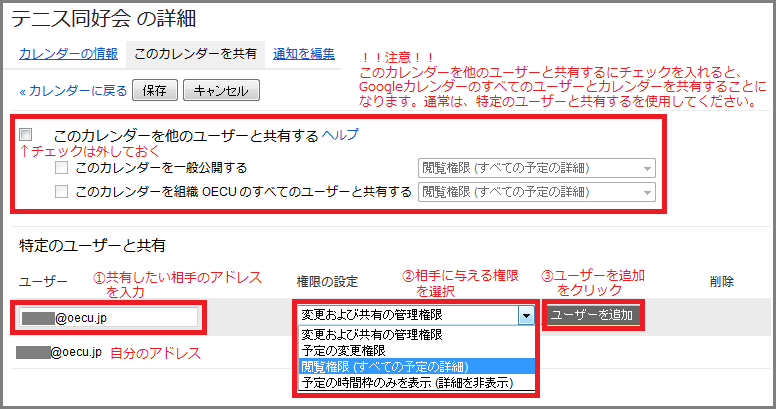The height and width of the screenshot is (409, 776).
Task: Open the public-sharing permission dropdown
Action: pyautogui.click(x=535, y=168)
